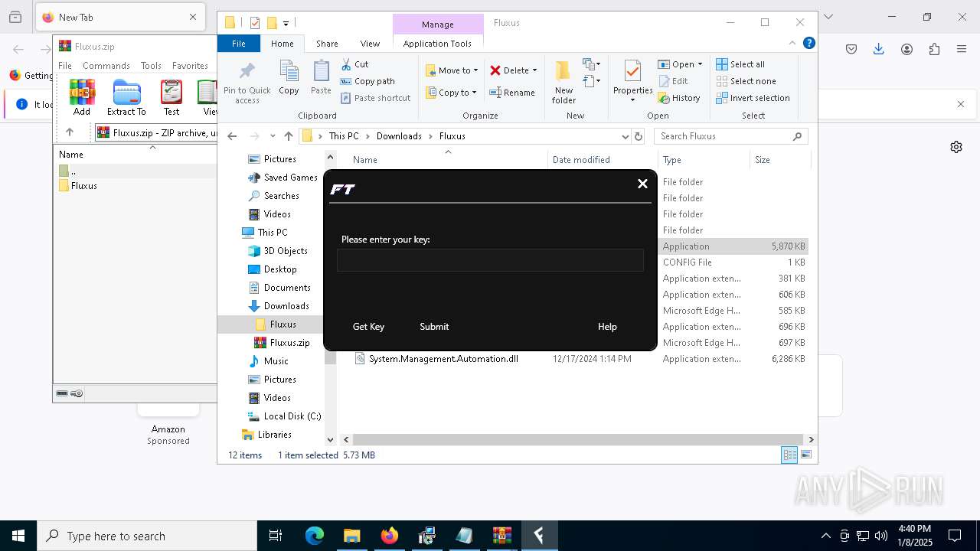Open Recent locations dropdown arrow

(273, 136)
